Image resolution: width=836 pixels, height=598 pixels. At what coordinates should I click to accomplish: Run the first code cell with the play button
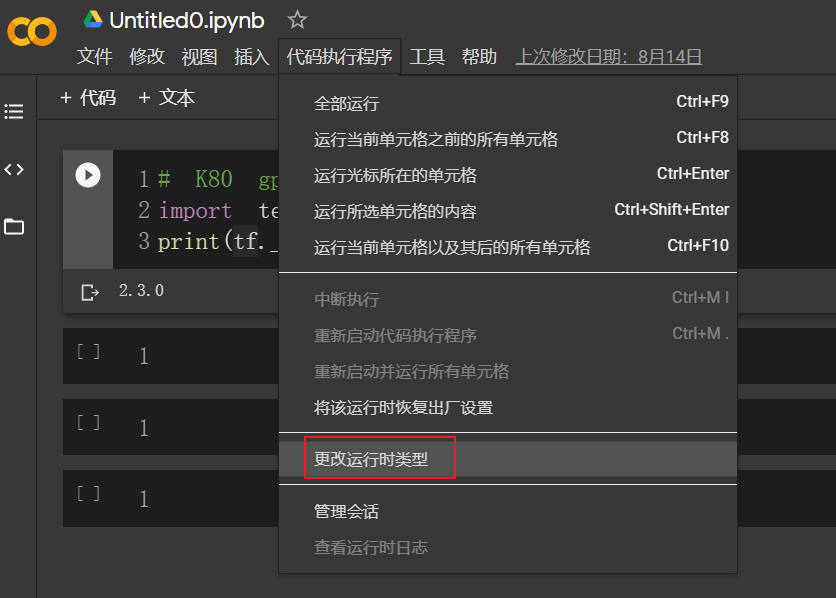[x=88, y=175]
